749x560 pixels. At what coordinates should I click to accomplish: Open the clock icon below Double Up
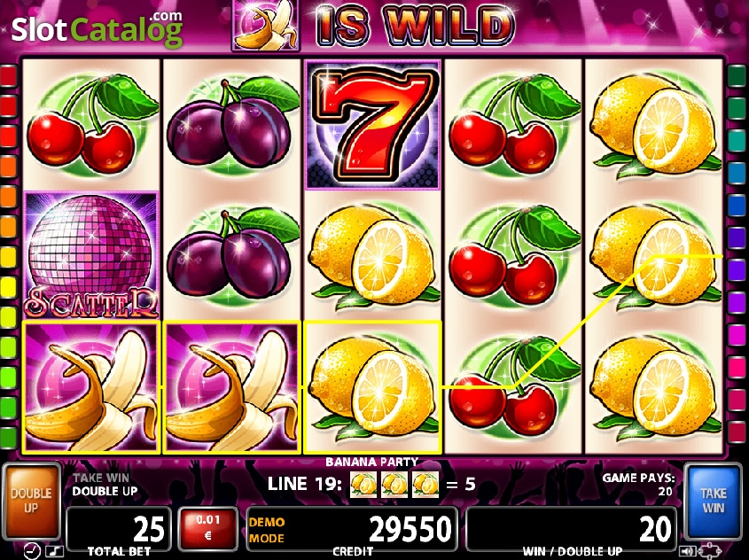pos(32,551)
